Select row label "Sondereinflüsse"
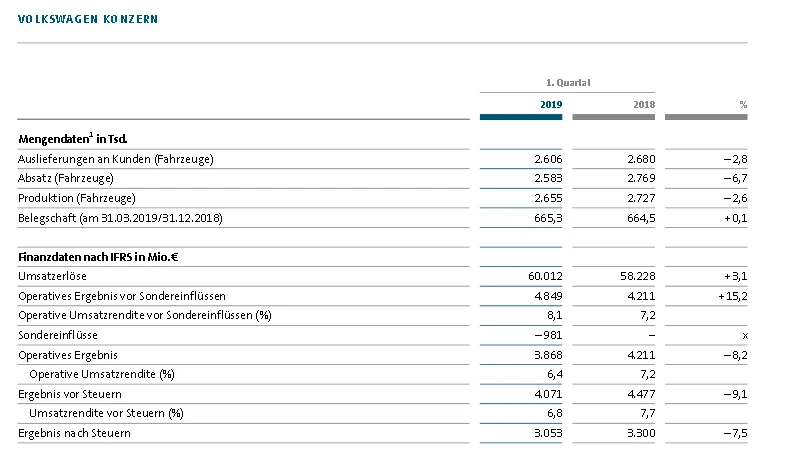Viewport: 799px width, 457px height. pos(58,335)
